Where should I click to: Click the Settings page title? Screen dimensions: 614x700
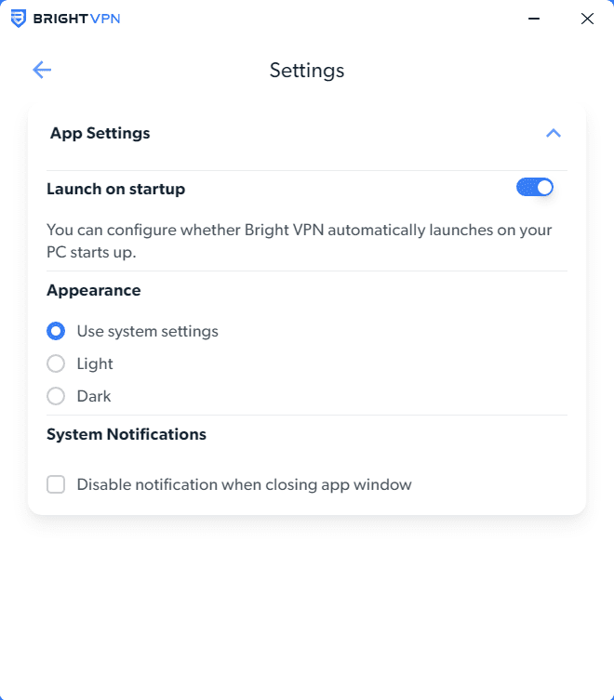coord(307,70)
